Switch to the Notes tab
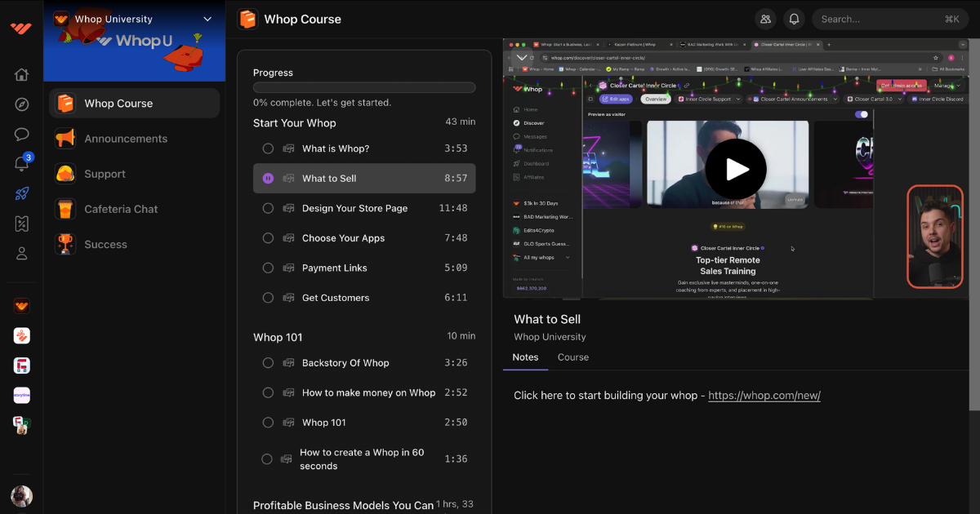Image resolution: width=980 pixels, height=514 pixels. 525,357
